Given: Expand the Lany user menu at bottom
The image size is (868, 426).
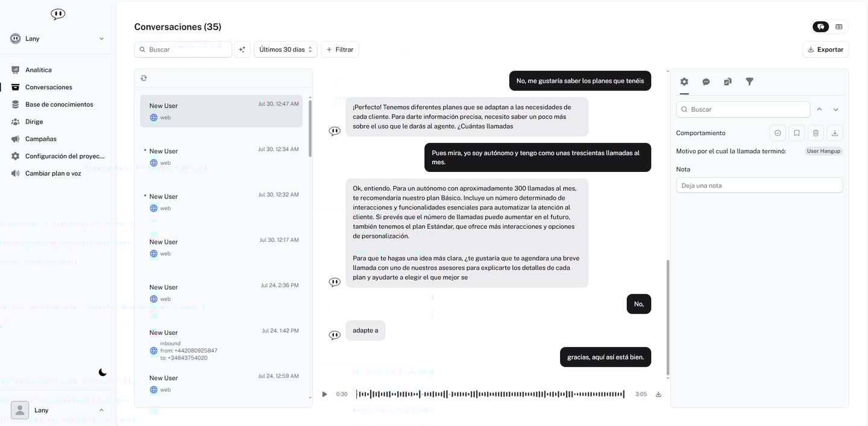Looking at the screenshot, I should pos(57,410).
